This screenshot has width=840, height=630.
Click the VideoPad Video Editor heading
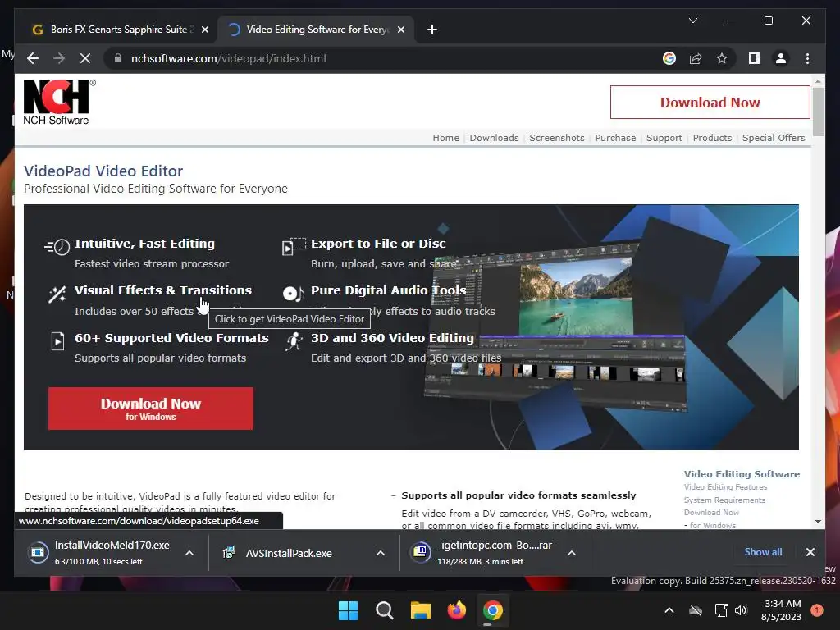[103, 171]
